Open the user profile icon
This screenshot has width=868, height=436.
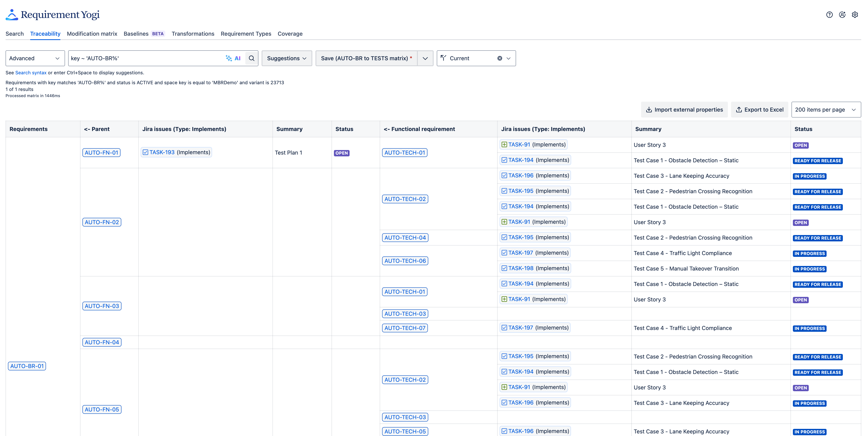coord(842,15)
